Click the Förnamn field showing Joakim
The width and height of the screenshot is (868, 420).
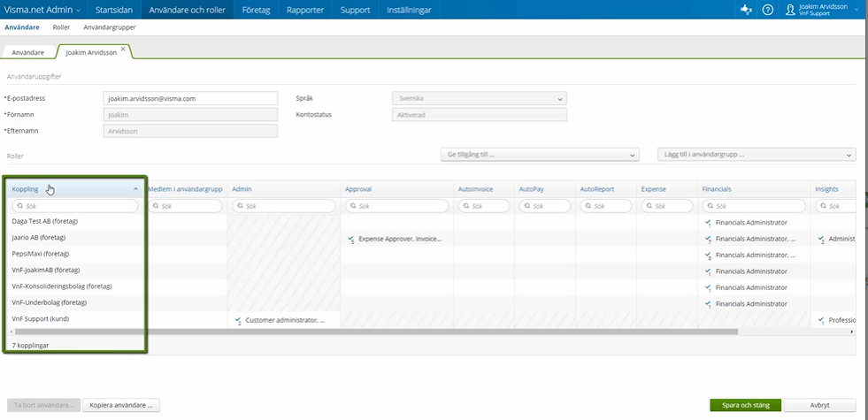(190, 115)
